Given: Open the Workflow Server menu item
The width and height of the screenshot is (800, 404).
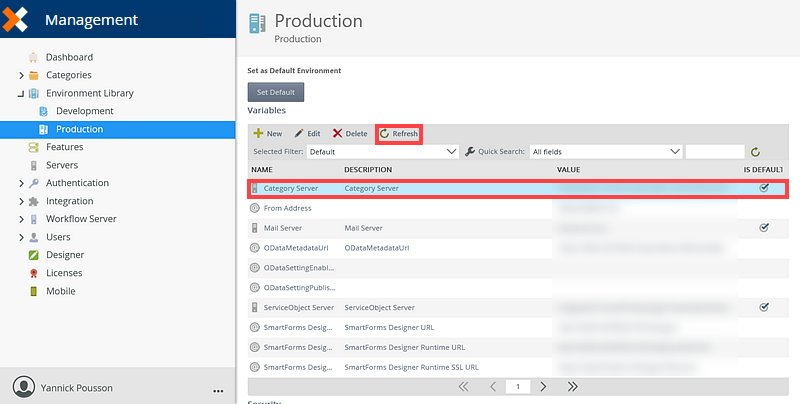Looking at the screenshot, I should click(x=81, y=219).
